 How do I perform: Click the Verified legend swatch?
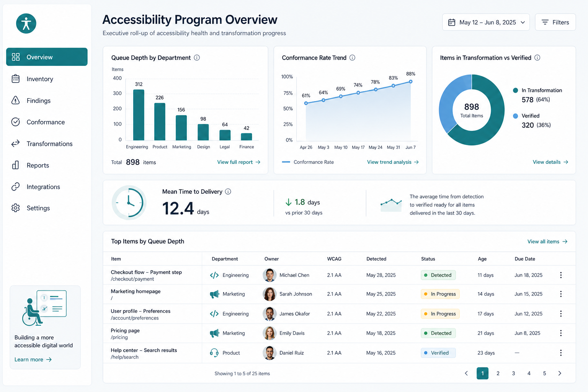[515, 116]
